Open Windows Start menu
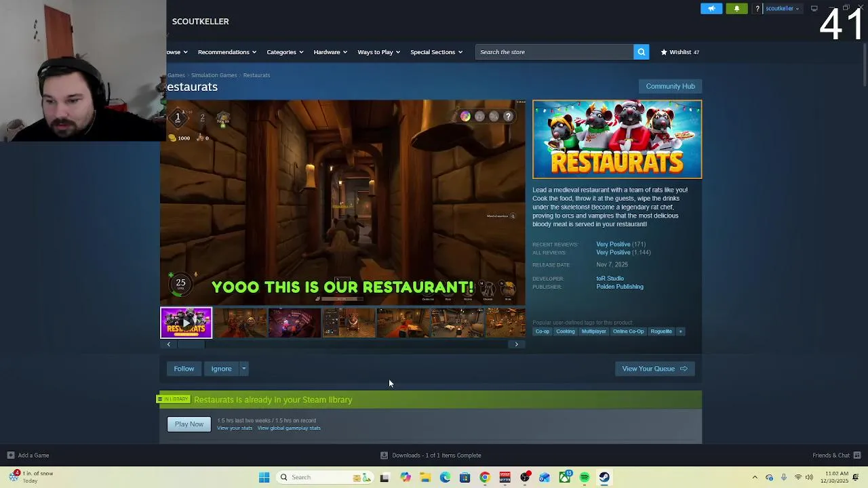 [264, 477]
